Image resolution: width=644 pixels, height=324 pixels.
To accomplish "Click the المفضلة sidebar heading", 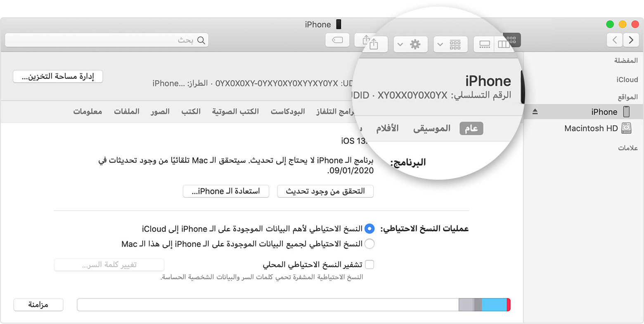I will (x=626, y=61).
